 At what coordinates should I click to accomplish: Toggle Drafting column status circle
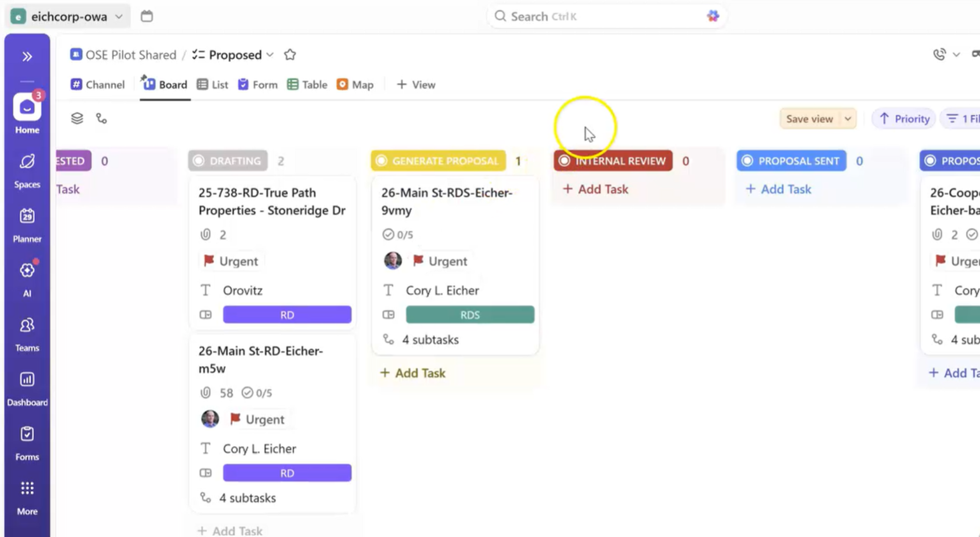(x=198, y=161)
